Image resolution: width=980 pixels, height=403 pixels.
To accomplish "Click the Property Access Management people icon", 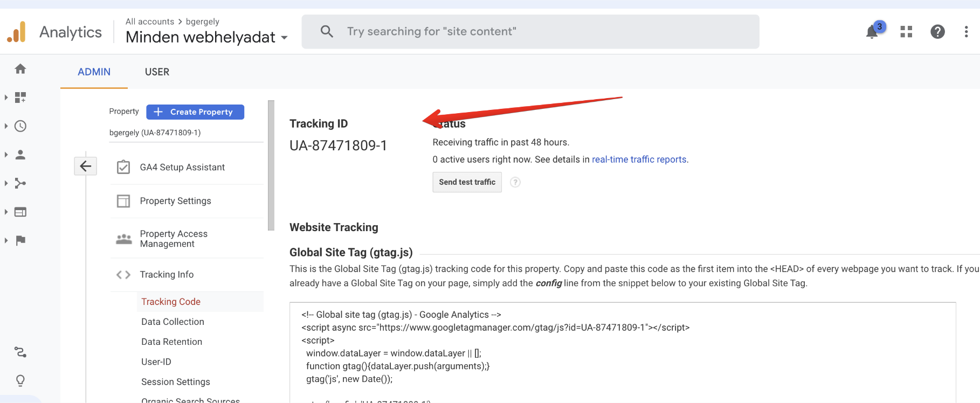I will 124,239.
